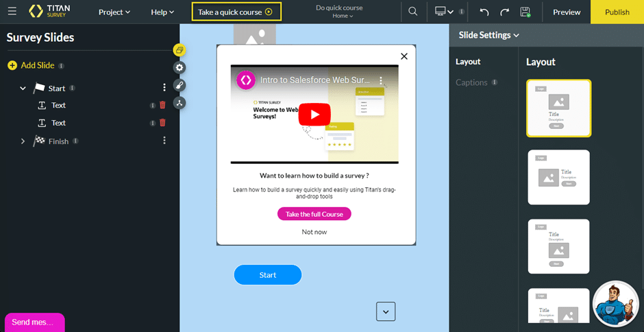Screen dimensions: 644x332
Task: Collapse the Start slide tree node
Action: 23,88
